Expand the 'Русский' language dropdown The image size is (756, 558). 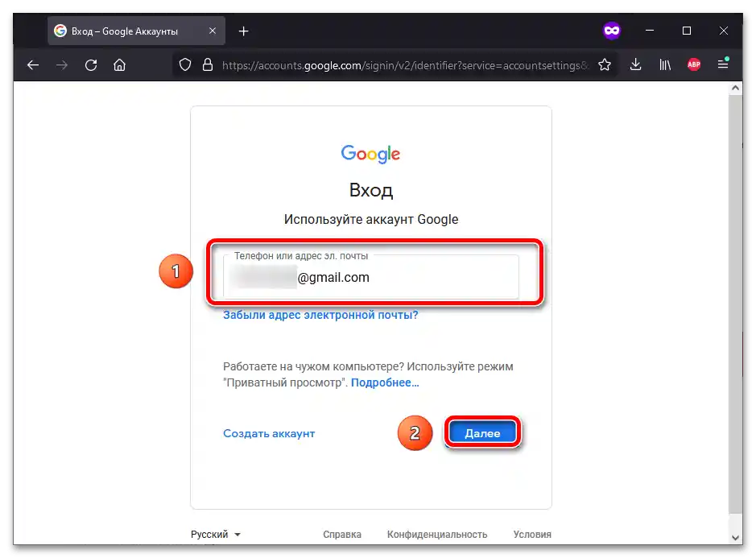216,535
